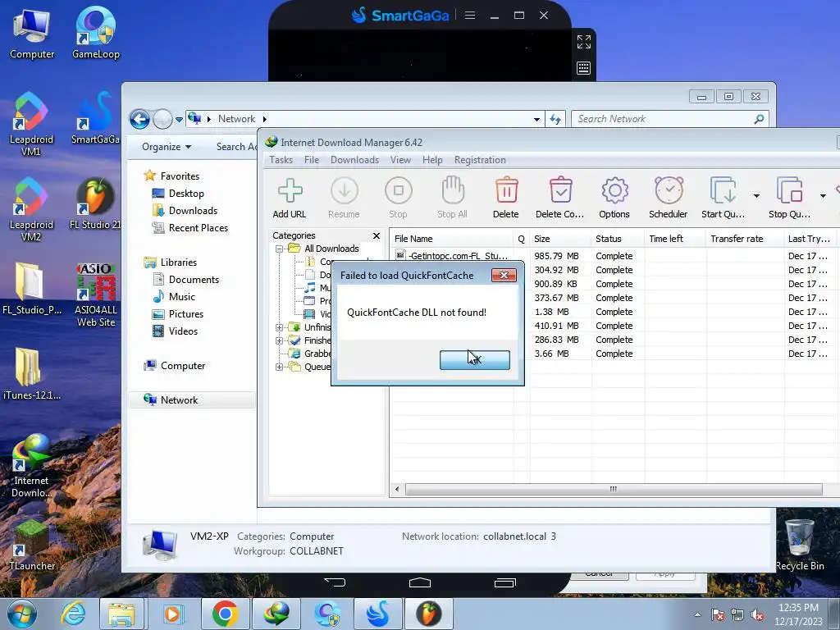Open Start Queue dropdown arrow
The height and width of the screenshot is (630, 840).
(756, 196)
